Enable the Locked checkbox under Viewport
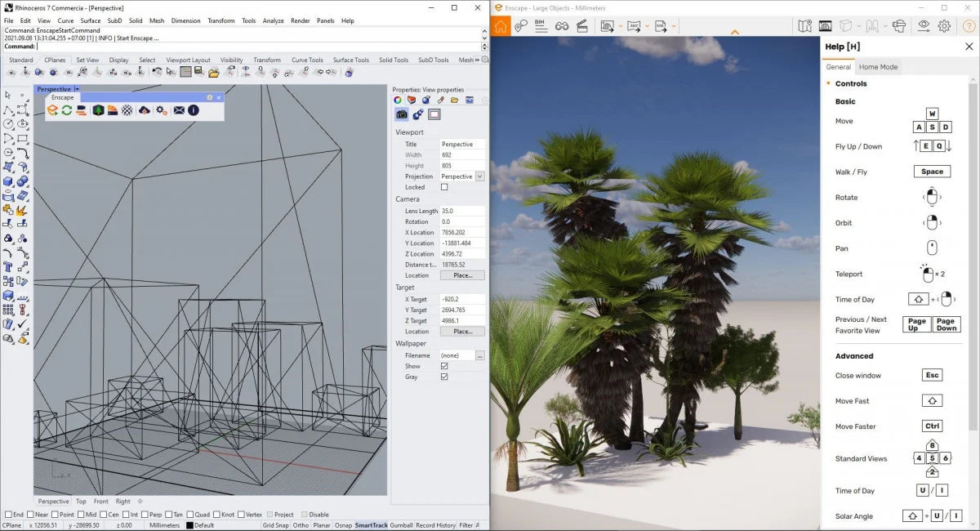 tap(443, 187)
